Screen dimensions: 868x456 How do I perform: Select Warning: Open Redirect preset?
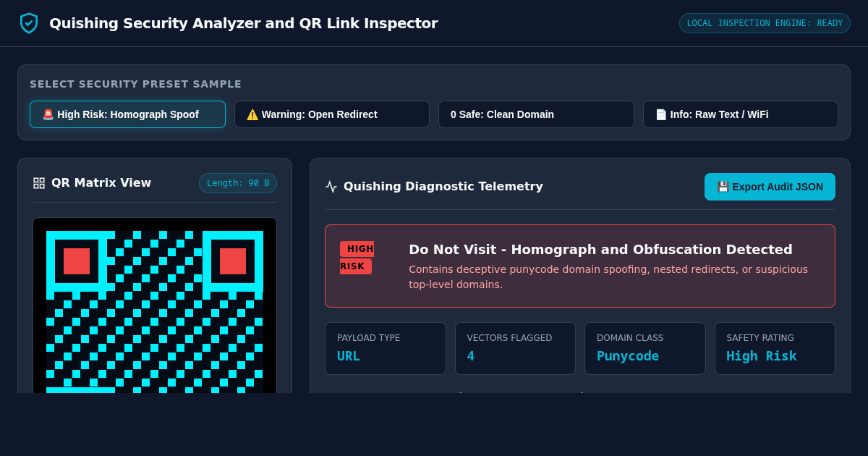(332, 114)
